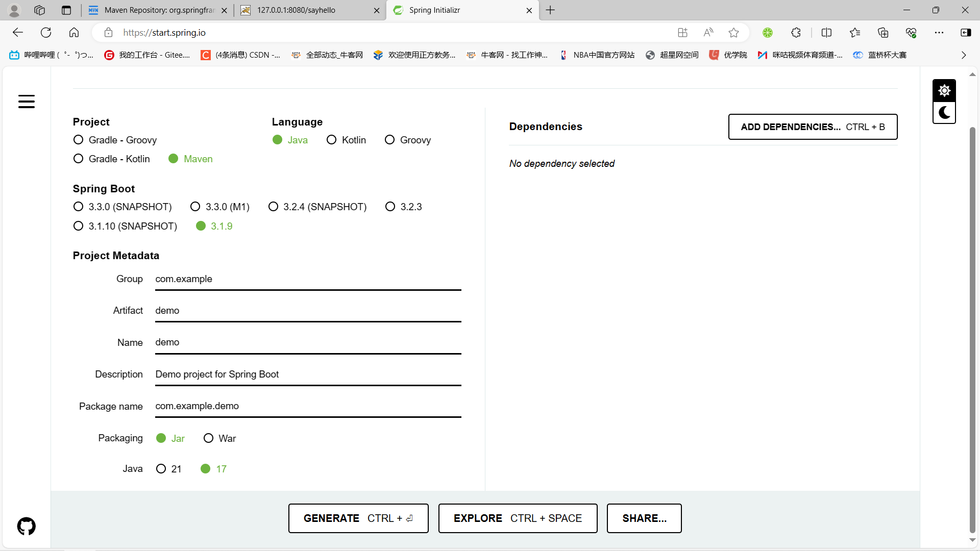Select Gradle - Groovy project type
This screenshot has height=551, width=980.
115,140
